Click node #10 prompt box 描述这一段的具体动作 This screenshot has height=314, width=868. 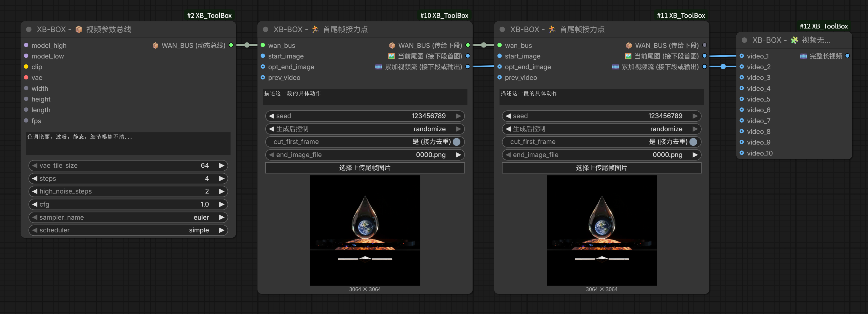(x=365, y=97)
